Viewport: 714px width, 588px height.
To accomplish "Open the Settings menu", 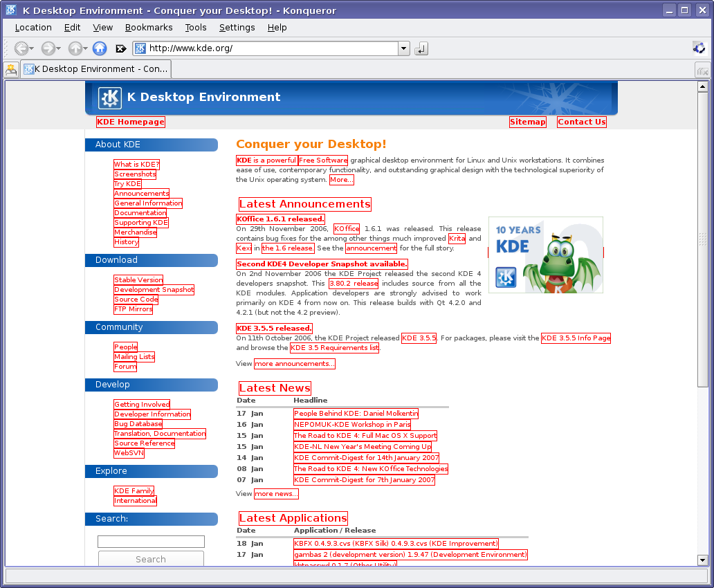I will [237, 28].
